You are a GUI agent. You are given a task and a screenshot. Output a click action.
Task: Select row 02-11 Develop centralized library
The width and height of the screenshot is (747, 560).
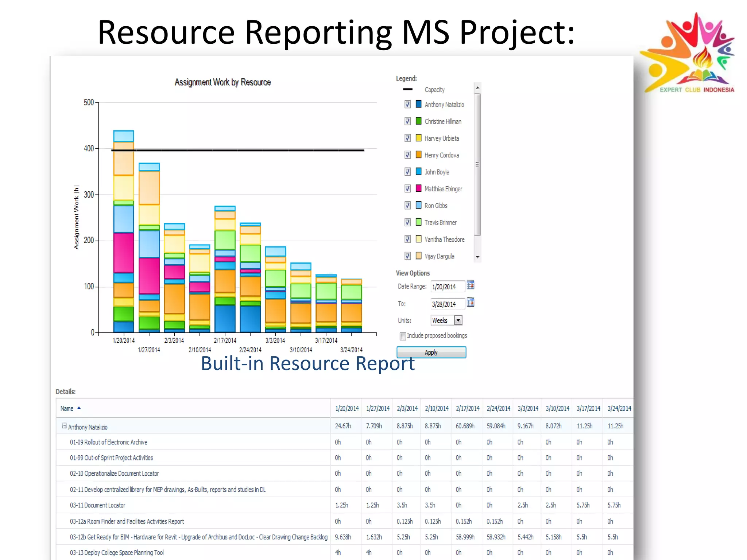click(x=345, y=489)
